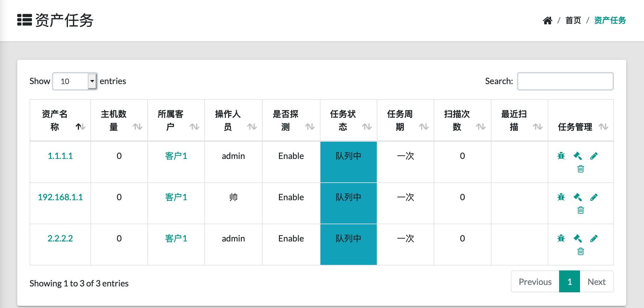The image size is (644, 308).
Task: Open 客户1 link in 1.1.1.1 row
Action: [176, 156]
